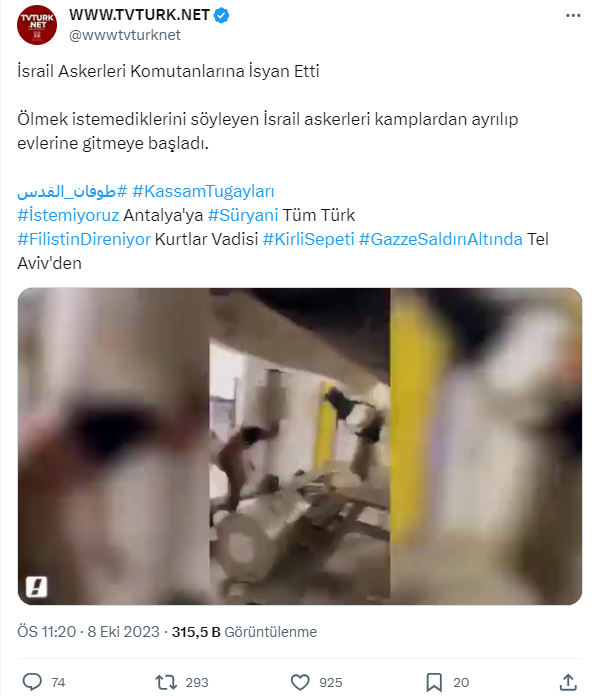Open the WWW.TVTURK.NET display name
This screenshot has height=696, width=595.
(139, 15)
